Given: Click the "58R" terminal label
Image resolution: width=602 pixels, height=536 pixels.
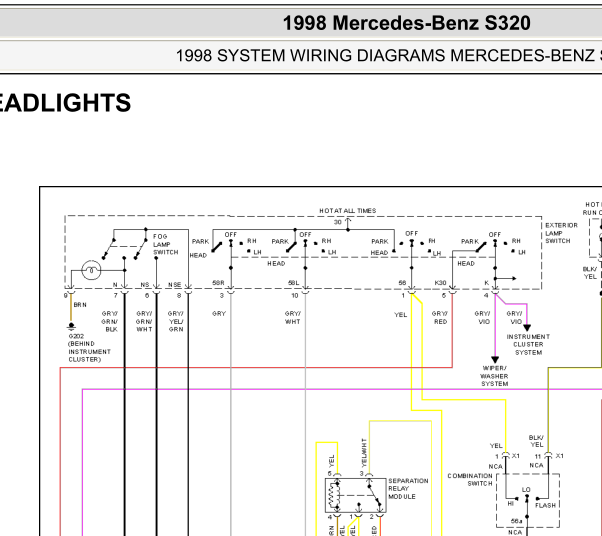Looking at the screenshot, I should [x=218, y=283].
